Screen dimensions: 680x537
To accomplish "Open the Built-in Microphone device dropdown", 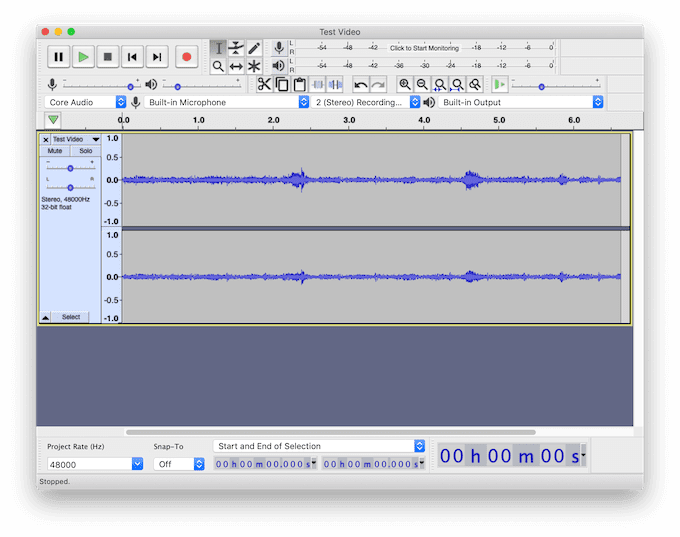I will (227, 102).
